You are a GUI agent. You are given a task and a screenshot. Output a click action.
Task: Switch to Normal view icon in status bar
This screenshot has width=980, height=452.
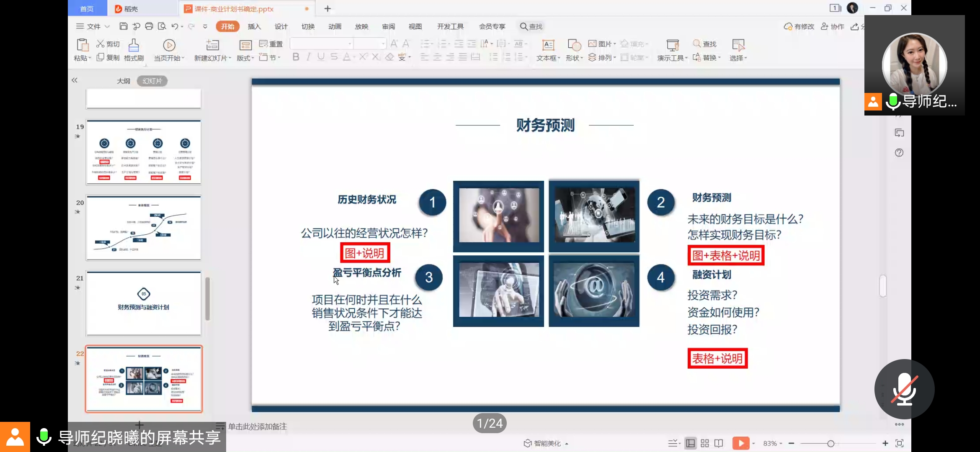point(691,443)
